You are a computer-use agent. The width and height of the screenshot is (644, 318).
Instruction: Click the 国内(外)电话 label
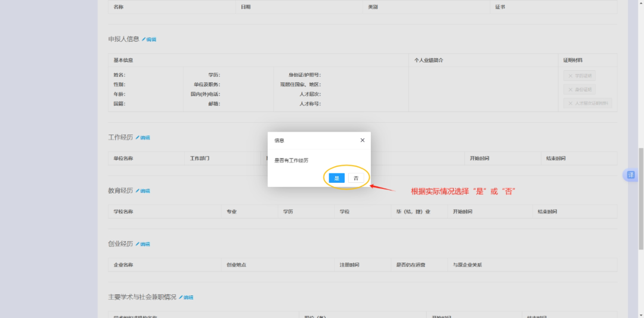click(205, 94)
